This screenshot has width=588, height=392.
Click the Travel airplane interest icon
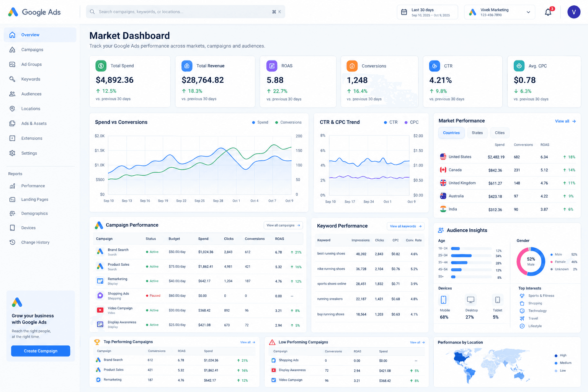click(x=522, y=318)
